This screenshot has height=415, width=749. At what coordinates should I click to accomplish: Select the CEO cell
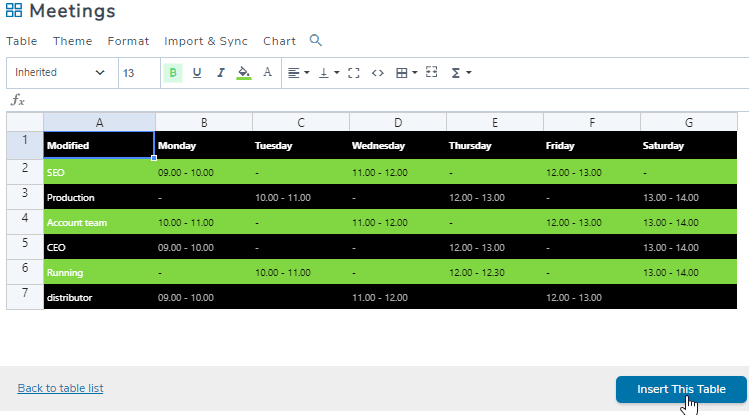[99, 247]
